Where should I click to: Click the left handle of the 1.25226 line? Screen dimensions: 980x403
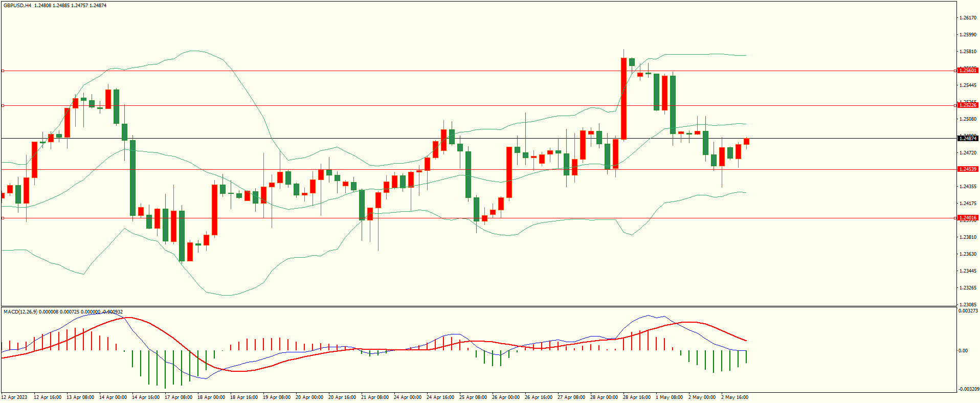[3, 105]
